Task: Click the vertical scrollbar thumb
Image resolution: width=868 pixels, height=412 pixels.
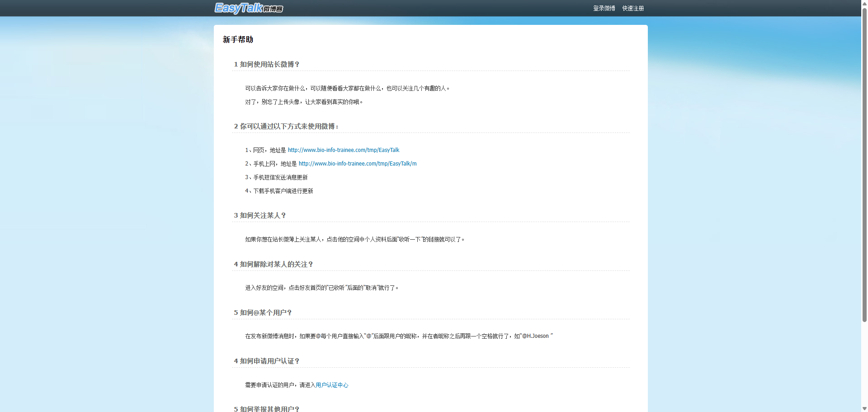Action: click(864, 163)
